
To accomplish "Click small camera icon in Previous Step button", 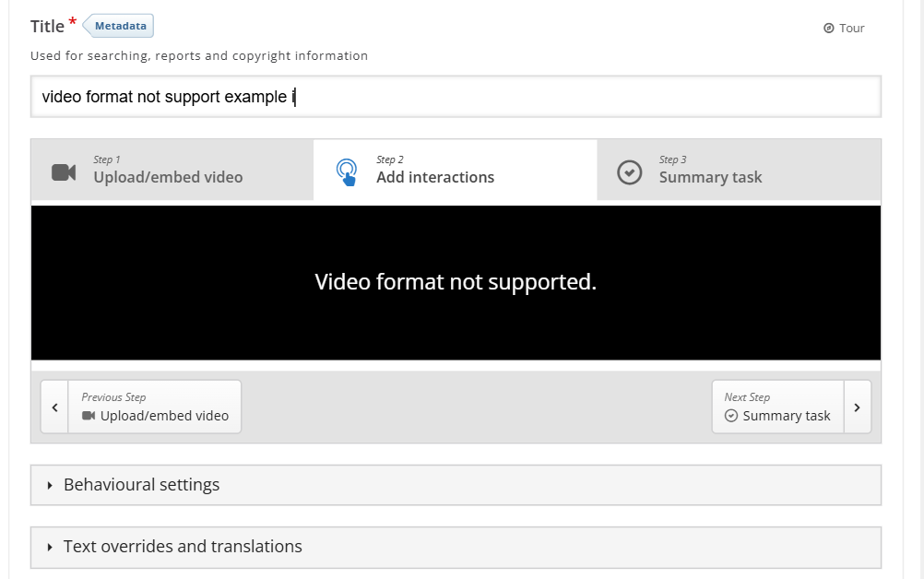I will (89, 416).
